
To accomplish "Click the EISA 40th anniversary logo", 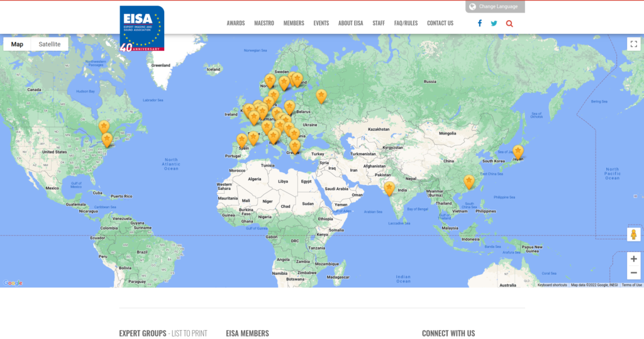I will tap(142, 28).
